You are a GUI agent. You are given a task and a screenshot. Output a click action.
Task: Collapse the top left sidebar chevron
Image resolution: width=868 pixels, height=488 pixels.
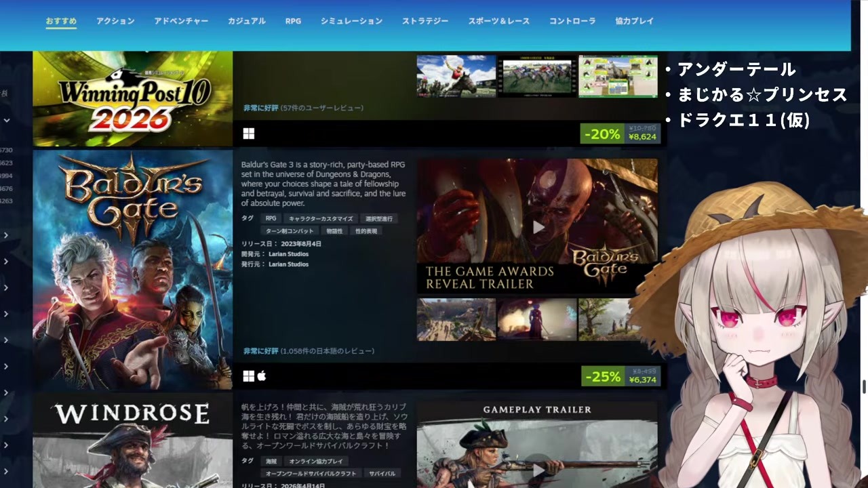click(x=6, y=121)
